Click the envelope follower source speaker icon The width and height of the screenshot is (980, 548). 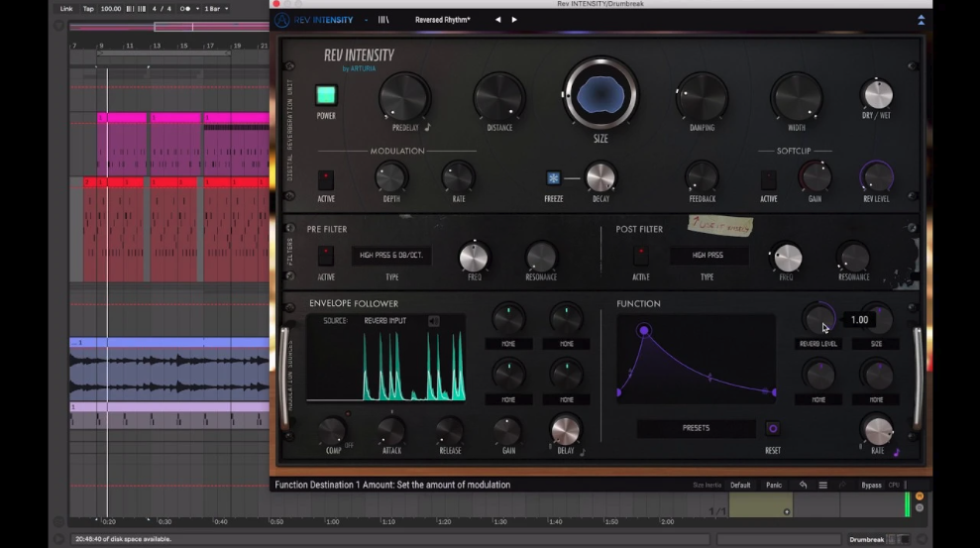pyautogui.click(x=433, y=321)
